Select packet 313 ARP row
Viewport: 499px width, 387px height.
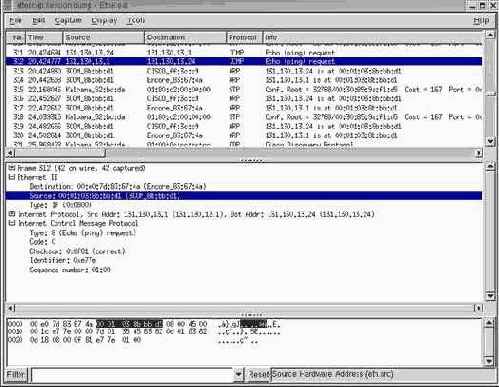pos(244,71)
